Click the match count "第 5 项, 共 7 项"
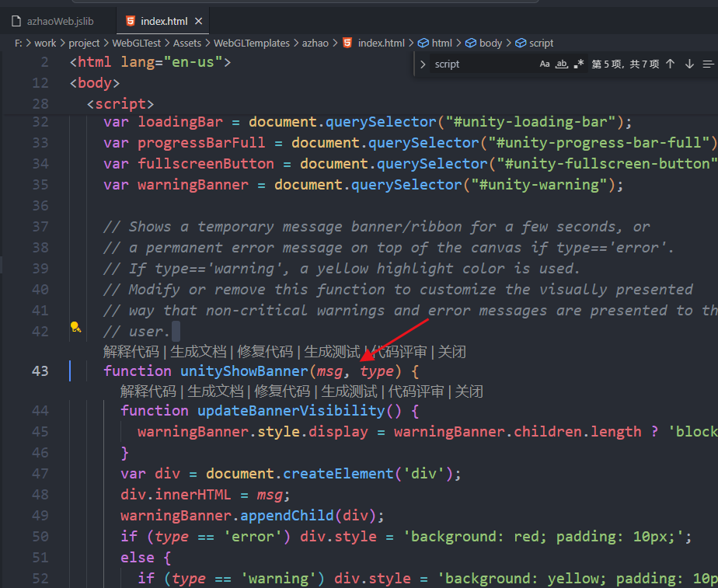The width and height of the screenshot is (718, 588). click(x=625, y=64)
